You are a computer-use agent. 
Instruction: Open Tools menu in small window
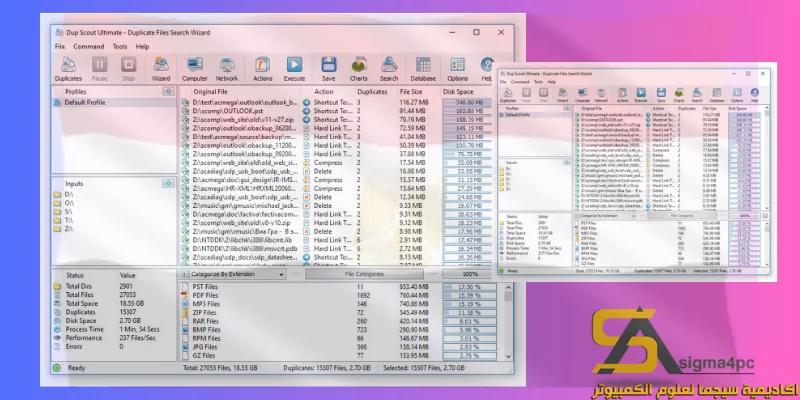click(538, 82)
